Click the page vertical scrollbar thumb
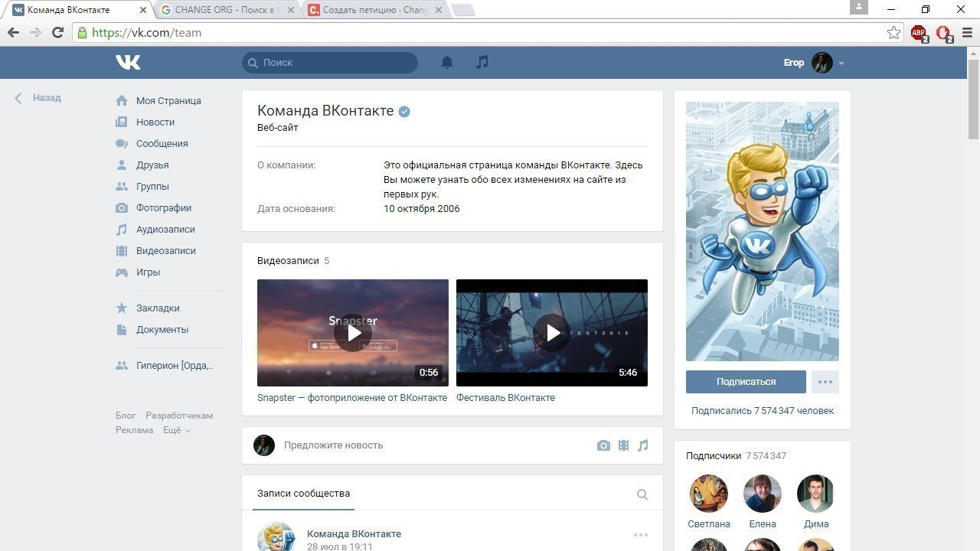Screen dimensions: 980x551 [973, 99]
